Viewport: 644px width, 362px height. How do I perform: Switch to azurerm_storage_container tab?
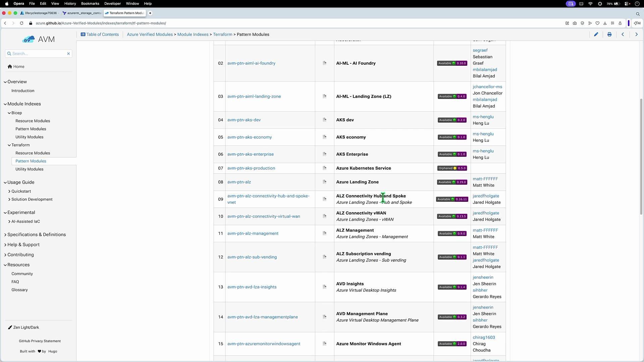tap(82, 13)
